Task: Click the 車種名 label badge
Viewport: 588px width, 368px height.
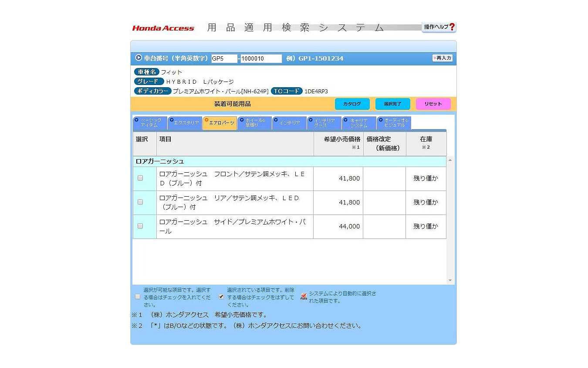Action: 147,72
